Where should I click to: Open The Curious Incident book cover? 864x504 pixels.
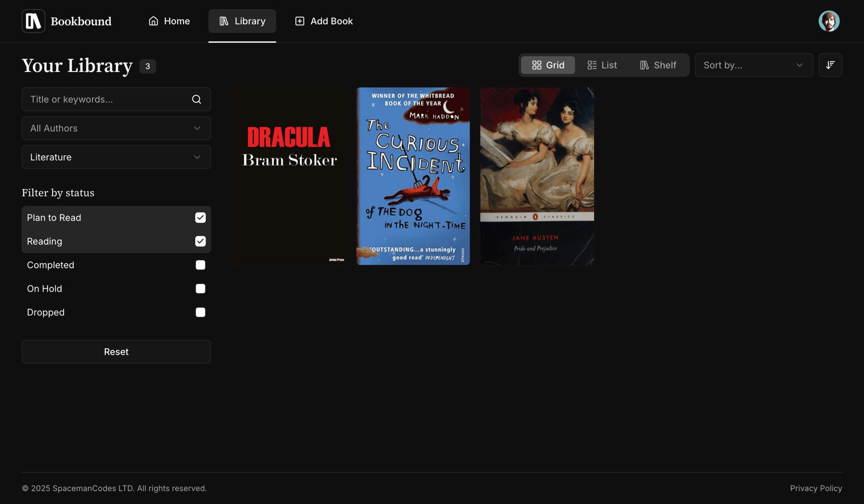413,176
